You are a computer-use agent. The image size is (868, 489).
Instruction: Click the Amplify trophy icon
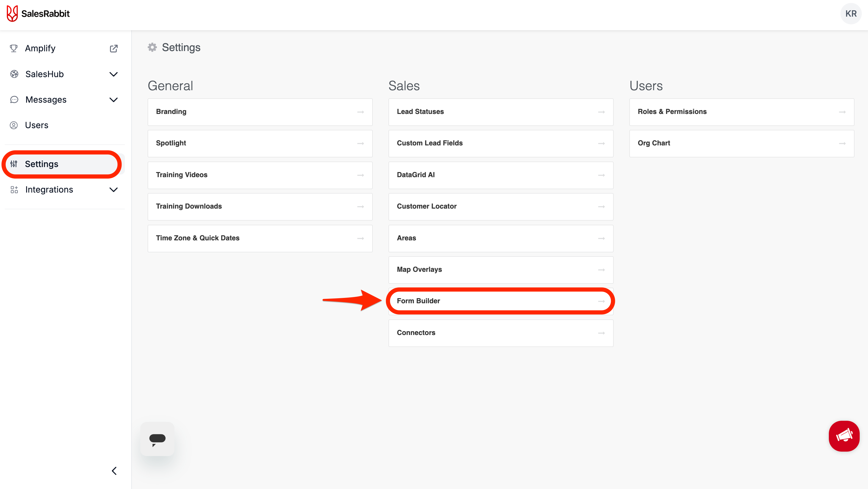(x=14, y=49)
